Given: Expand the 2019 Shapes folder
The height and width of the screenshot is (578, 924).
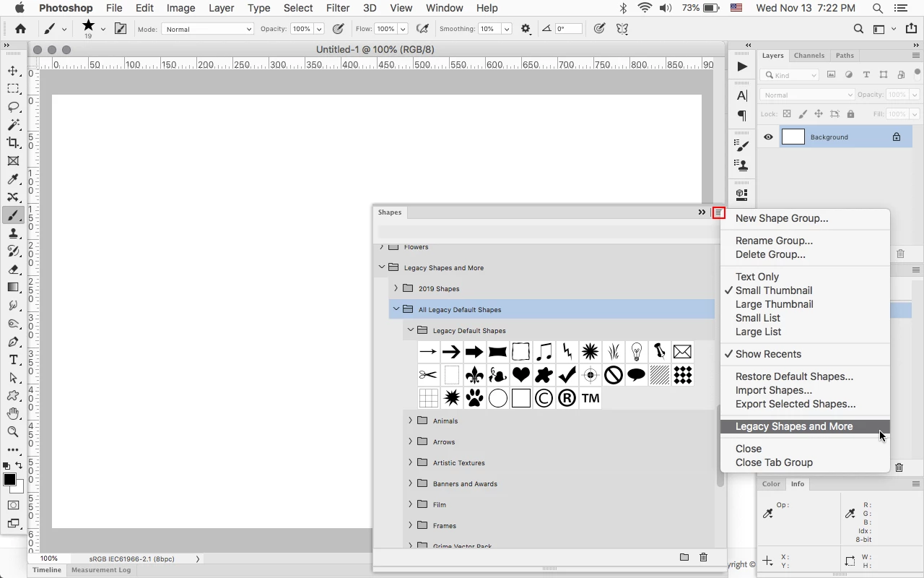Looking at the screenshot, I should (396, 288).
